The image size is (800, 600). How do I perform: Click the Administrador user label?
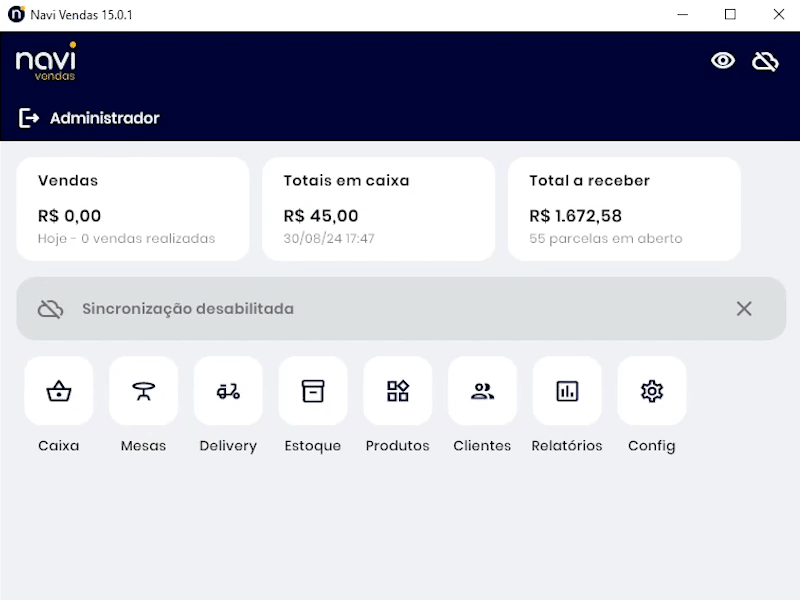pyautogui.click(x=105, y=118)
